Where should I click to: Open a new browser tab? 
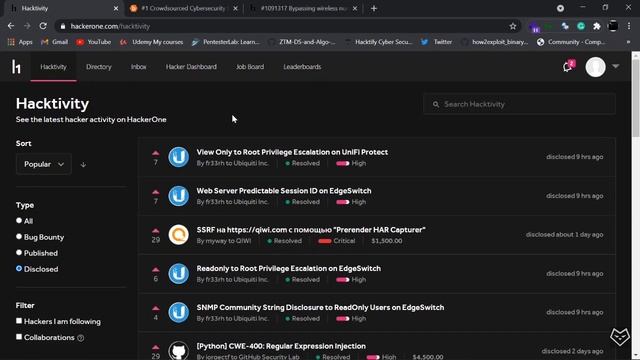(x=374, y=8)
